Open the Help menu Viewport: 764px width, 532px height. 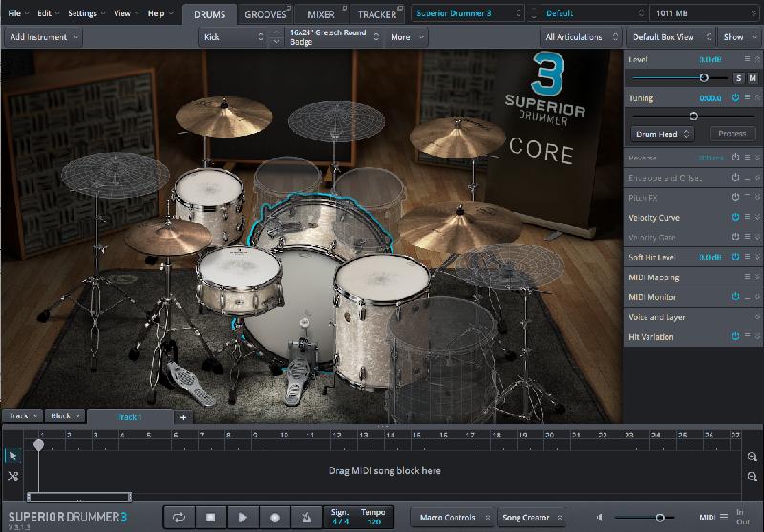click(159, 13)
